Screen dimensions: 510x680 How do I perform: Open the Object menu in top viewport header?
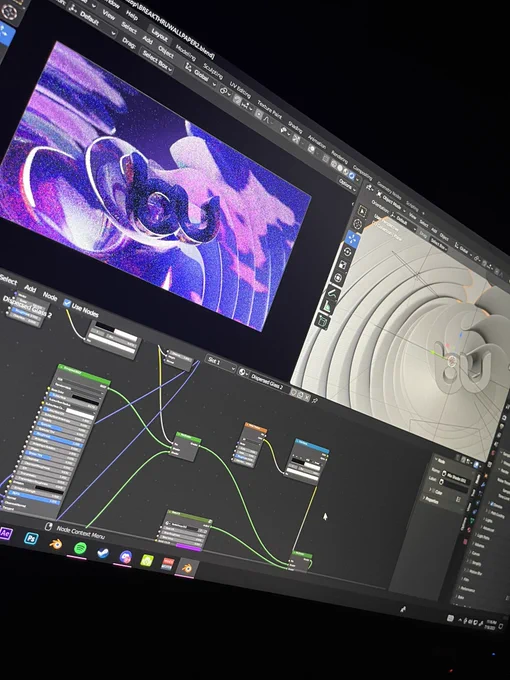tap(166, 51)
